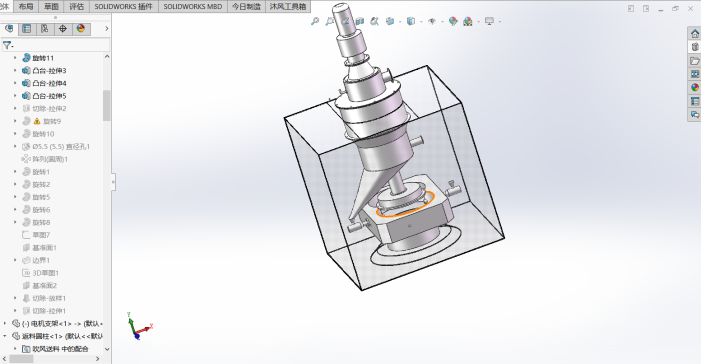
Task: Open the feature tree filter funnel
Action: pos(8,45)
